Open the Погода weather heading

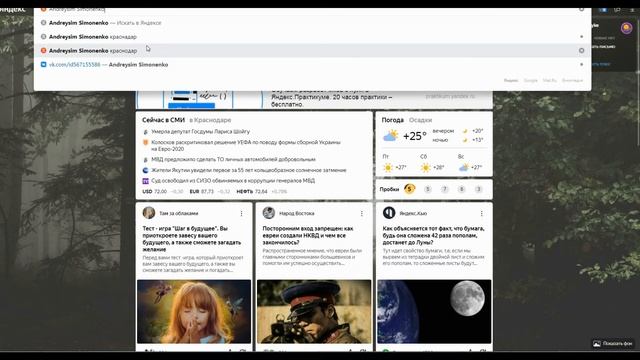[392, 120]
